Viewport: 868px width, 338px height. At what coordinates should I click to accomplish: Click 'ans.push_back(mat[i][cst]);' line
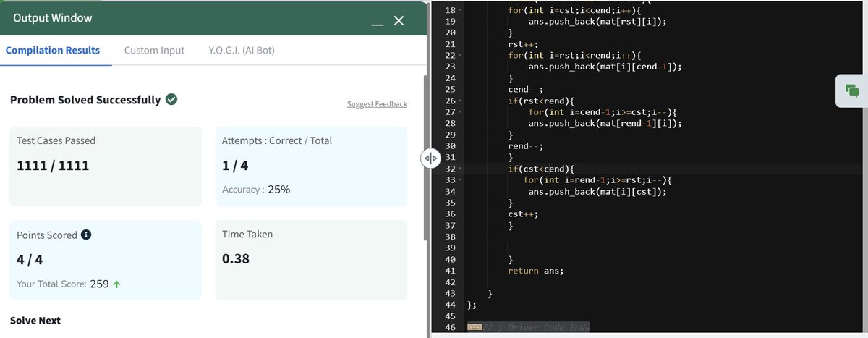(x=597, y=191)
